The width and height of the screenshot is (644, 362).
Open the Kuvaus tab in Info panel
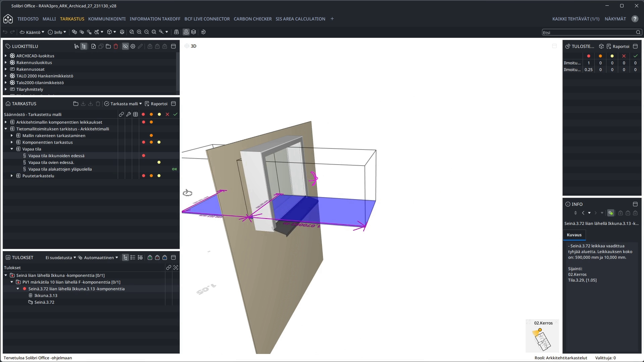coord(574,235)
